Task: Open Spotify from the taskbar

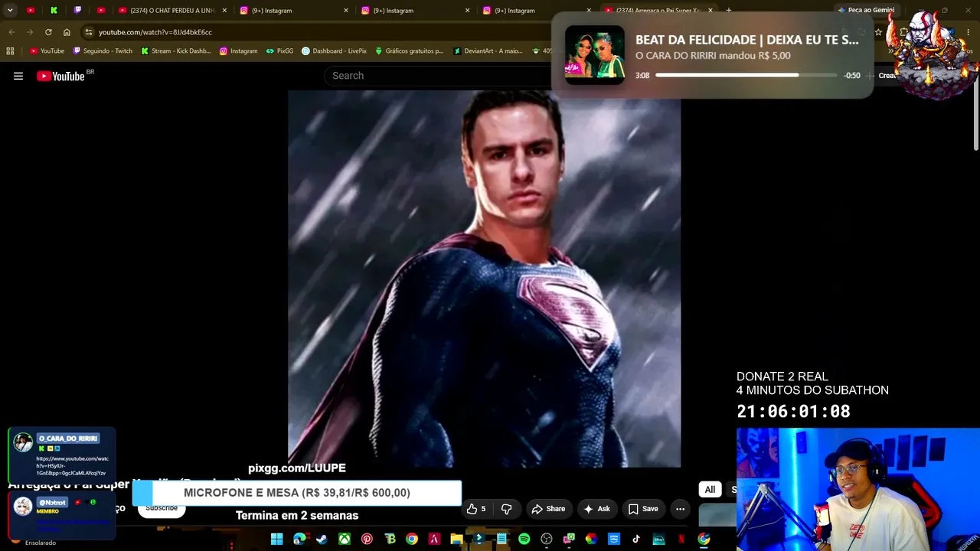Action: (524, 539)
